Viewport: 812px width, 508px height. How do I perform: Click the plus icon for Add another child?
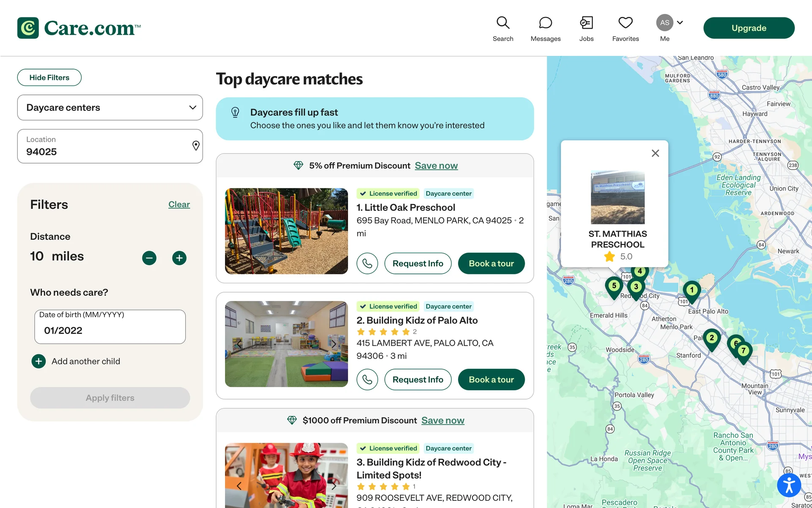(x=38, y=361)
